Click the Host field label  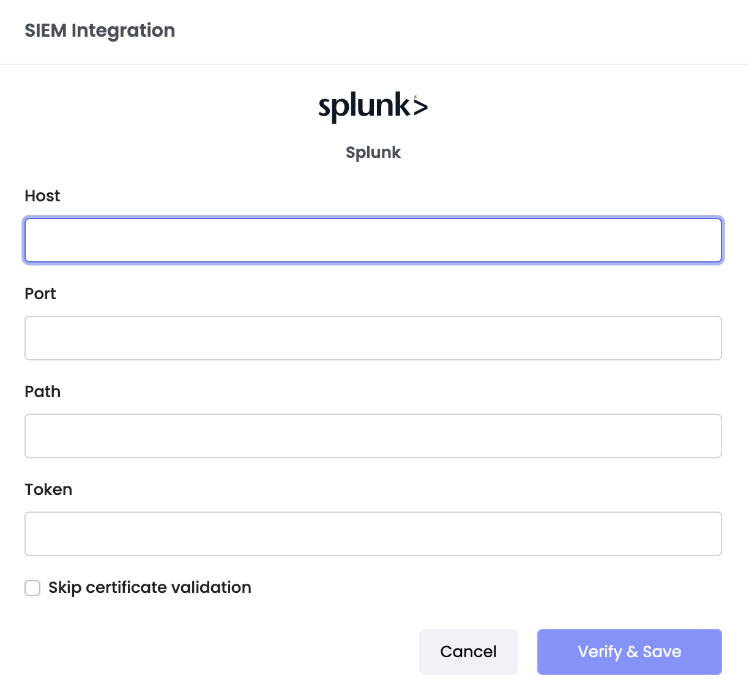click(x=42, y=196)
